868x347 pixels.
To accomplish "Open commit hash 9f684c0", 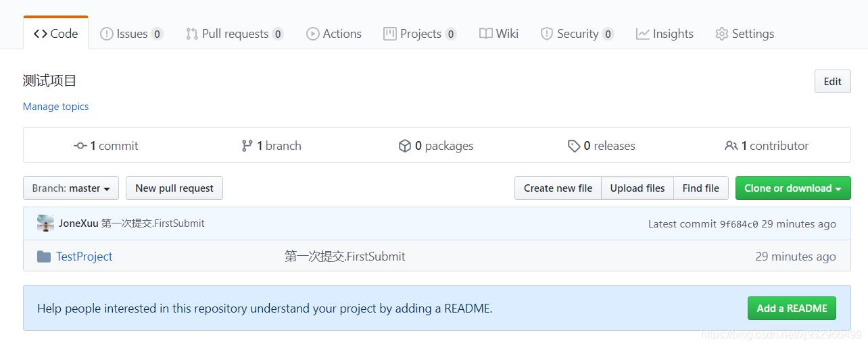I will point(739,224).
